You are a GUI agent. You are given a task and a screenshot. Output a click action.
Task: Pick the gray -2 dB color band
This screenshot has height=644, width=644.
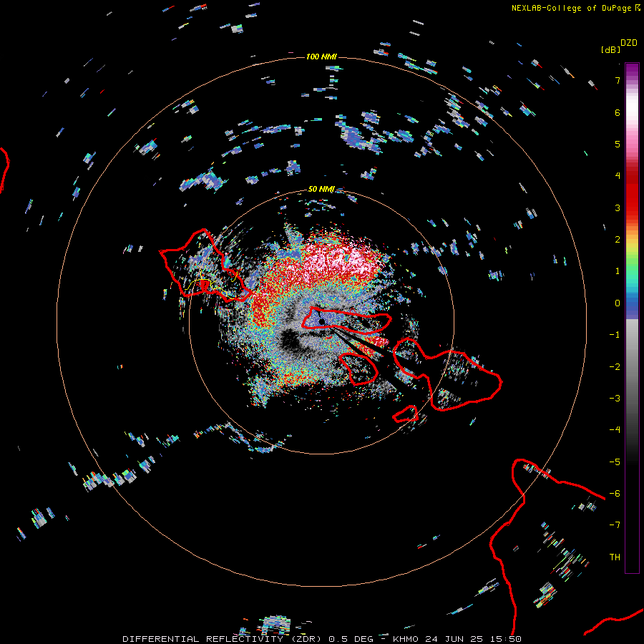coord(632,366)
